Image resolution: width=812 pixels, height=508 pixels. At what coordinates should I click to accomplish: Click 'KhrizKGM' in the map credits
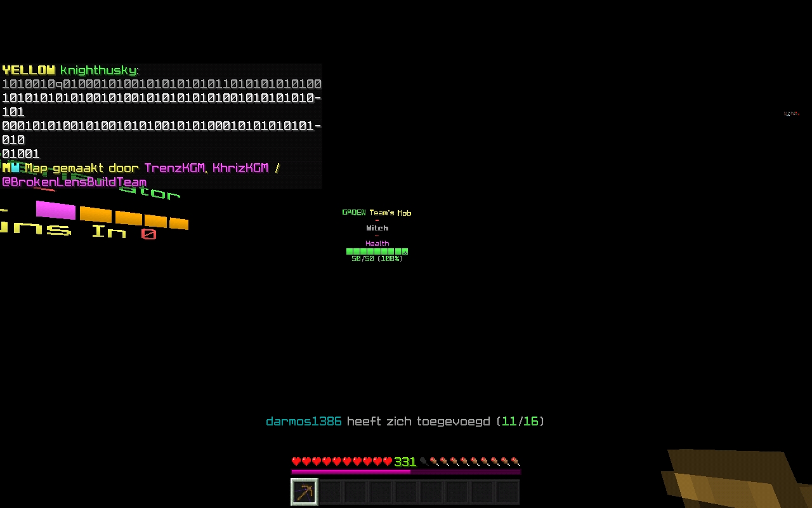click(x=240, y=168)
